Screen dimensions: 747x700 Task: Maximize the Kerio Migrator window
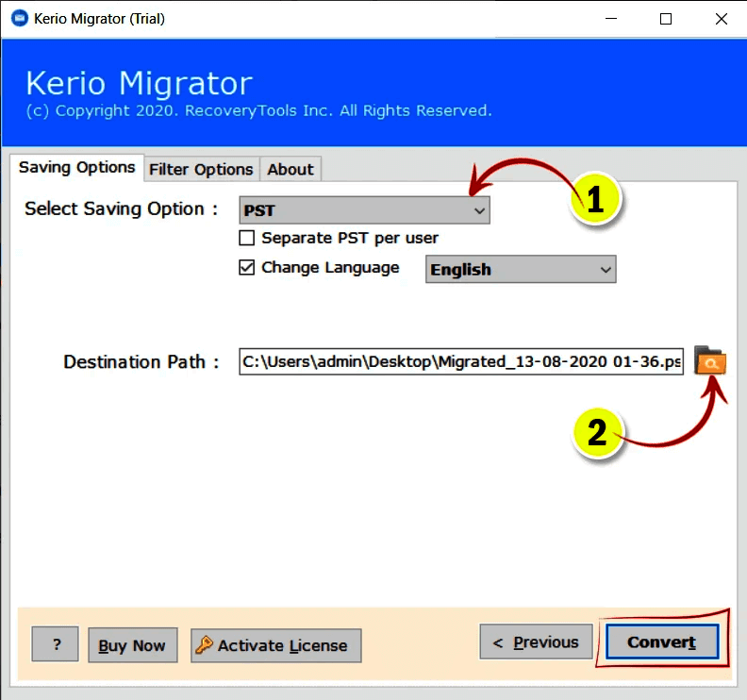coord(666,19)
